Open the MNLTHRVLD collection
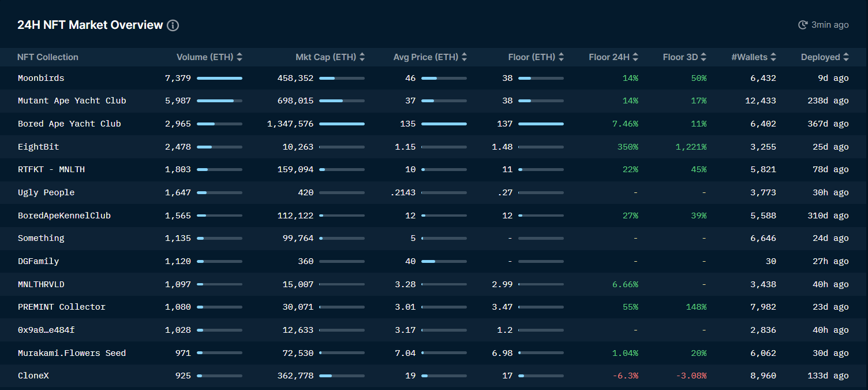868x390 pixels. 41,284
